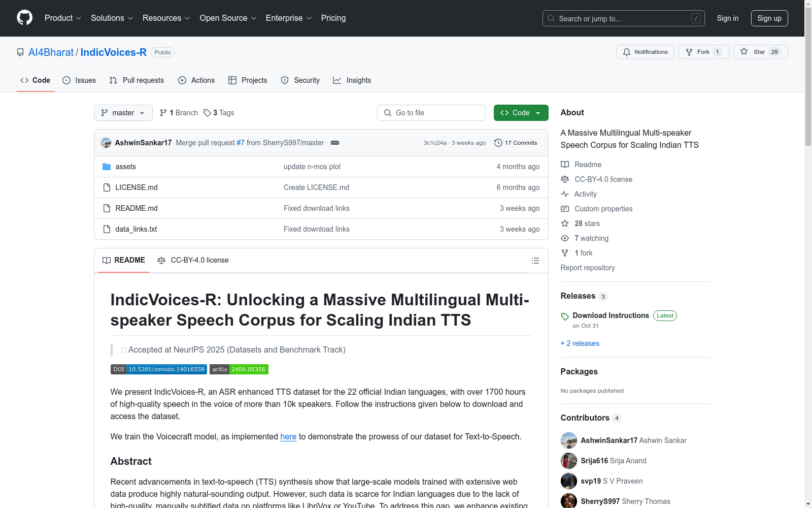
Task: Open the Pricing page
Action: click(x=333, y=18)
